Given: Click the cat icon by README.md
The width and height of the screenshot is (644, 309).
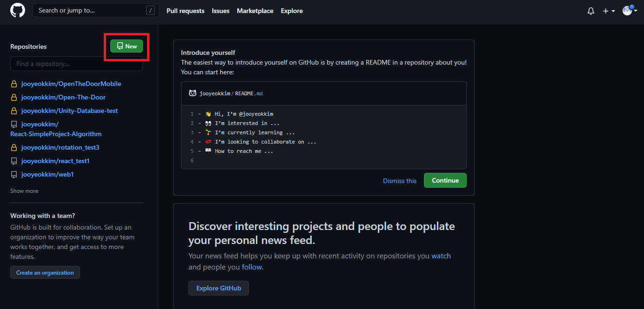Looking at the screenshot, I should coord(193,93).
